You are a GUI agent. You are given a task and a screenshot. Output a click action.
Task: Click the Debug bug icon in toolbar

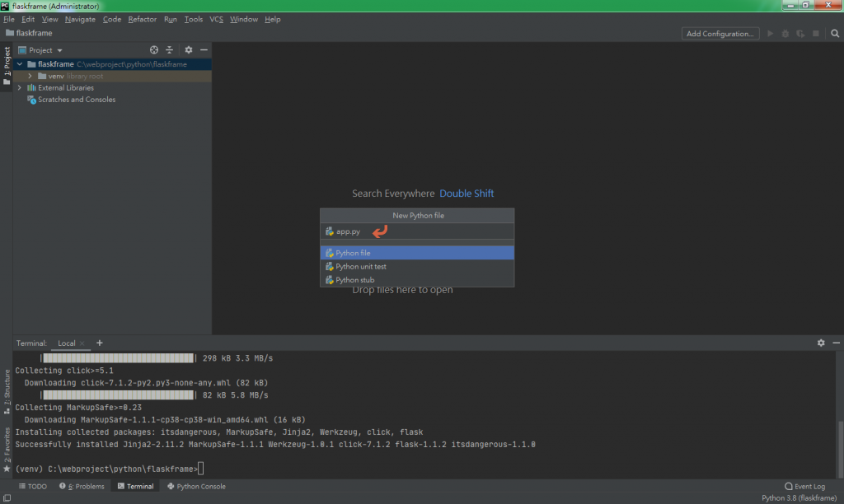tap(785, 33)
